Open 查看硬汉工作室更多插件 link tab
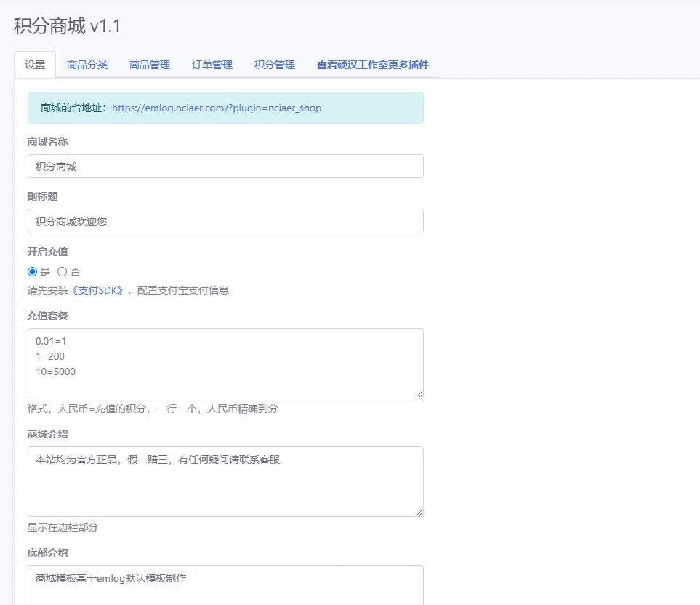This screenshot has width=700, height=605. pyautogui.click(x=373, y=65)
